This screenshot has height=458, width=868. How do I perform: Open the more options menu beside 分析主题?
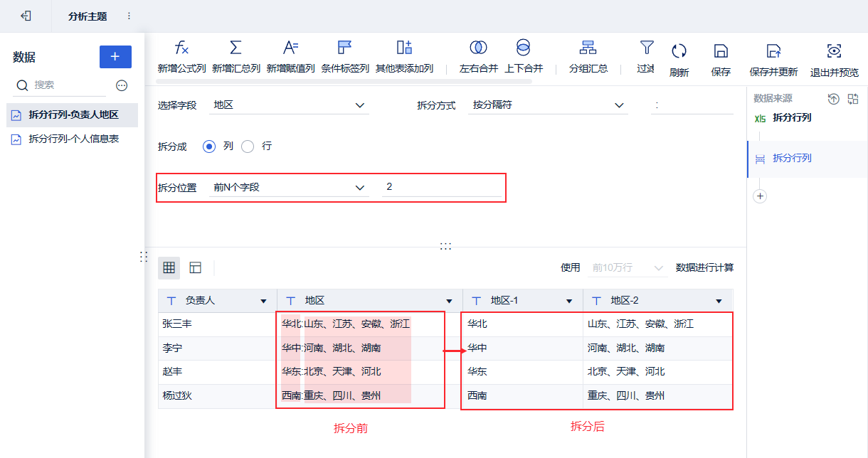[x=129, y=16]
